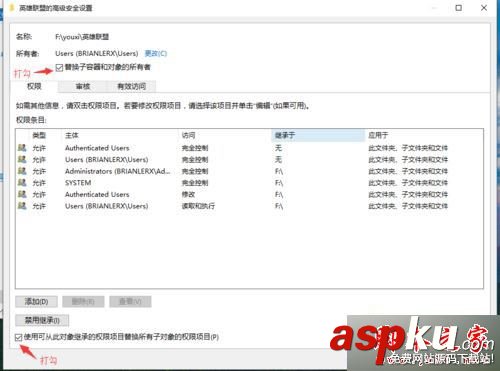Screen dimensions: 500x371
Task: Open the 有效访问 tab
Action: (x=131, y=87)
